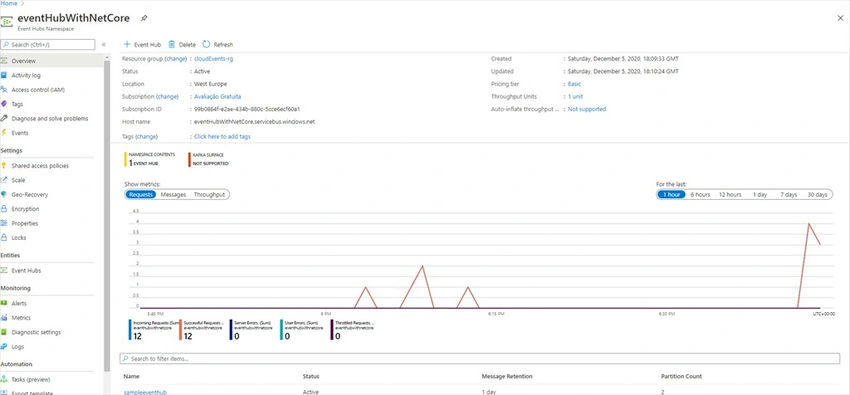
Task: Select the Requests metrics option
Action: point(141,195)
